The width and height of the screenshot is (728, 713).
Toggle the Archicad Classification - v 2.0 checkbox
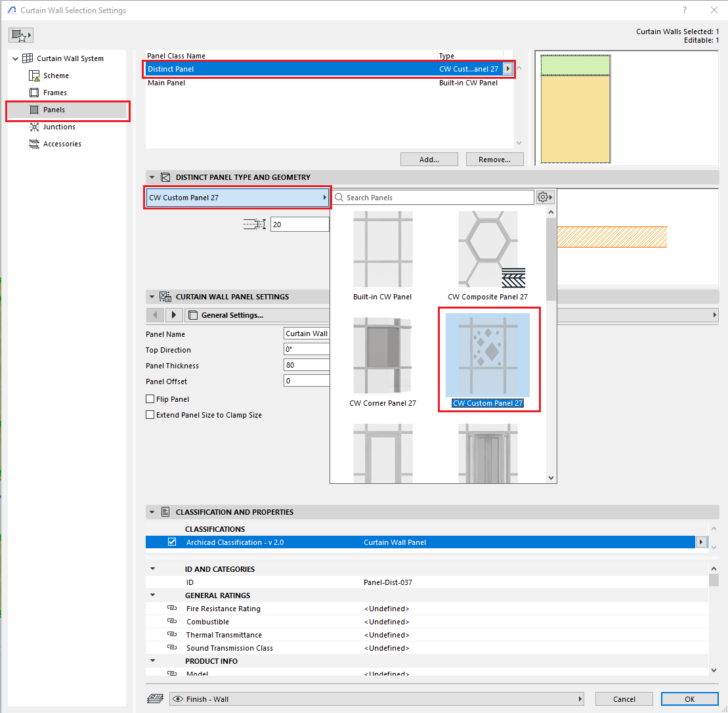172,542
